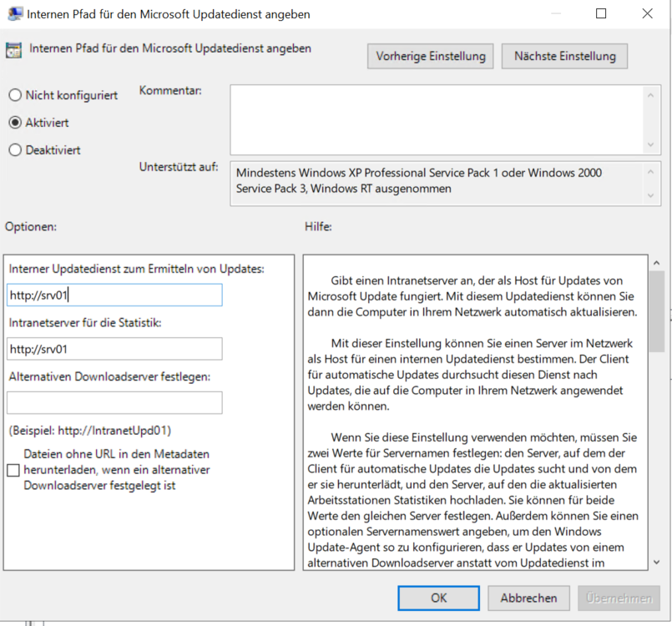Viewport: 672px width, 626px height.
Task: Click the empty 'Alternativen Downloadserver' field
Action: [114, 403]
